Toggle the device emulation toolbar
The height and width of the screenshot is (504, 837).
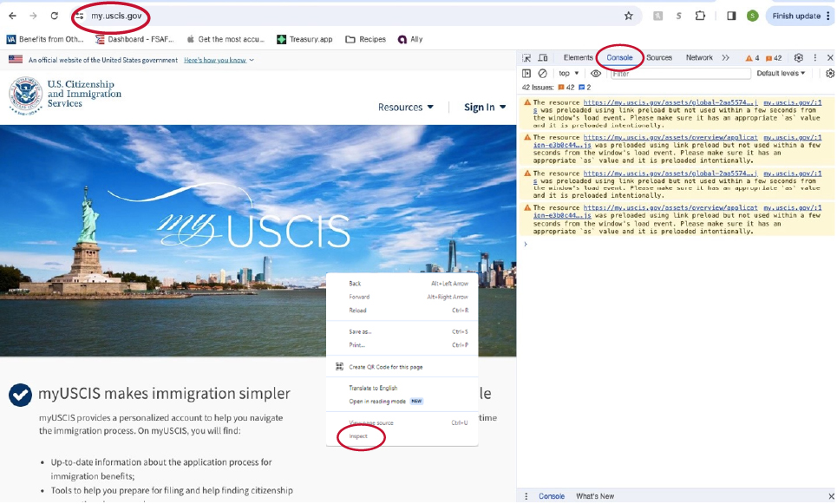pos(542,56)
